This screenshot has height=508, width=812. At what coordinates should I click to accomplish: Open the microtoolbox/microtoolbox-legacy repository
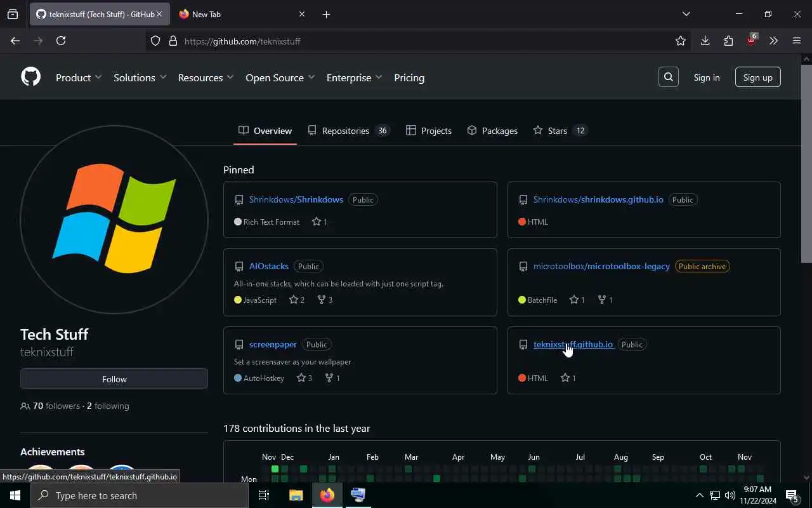[601, 266]
